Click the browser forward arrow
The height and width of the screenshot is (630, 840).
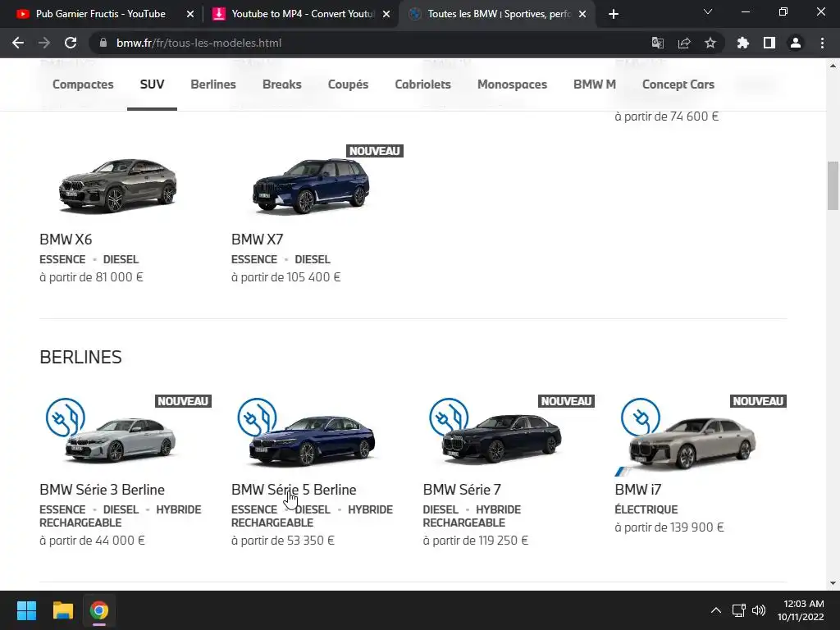click(44, 43)
